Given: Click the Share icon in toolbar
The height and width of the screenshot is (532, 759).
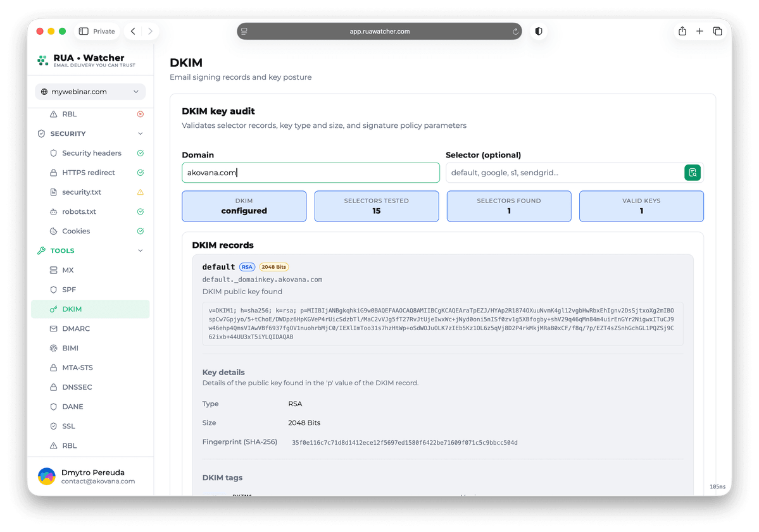Looking at the screenshot, I should [x=682, y=32].
